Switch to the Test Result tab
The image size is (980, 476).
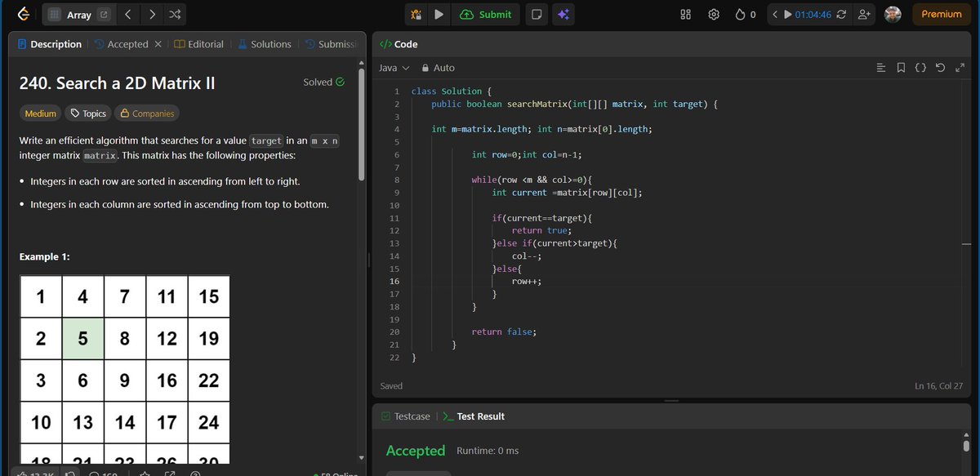(x=474, y=416)
